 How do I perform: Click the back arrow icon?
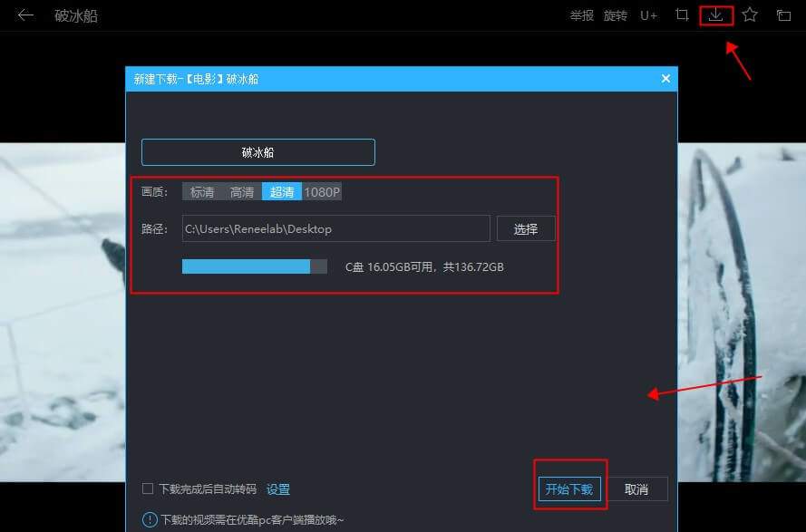click(25, 15)
